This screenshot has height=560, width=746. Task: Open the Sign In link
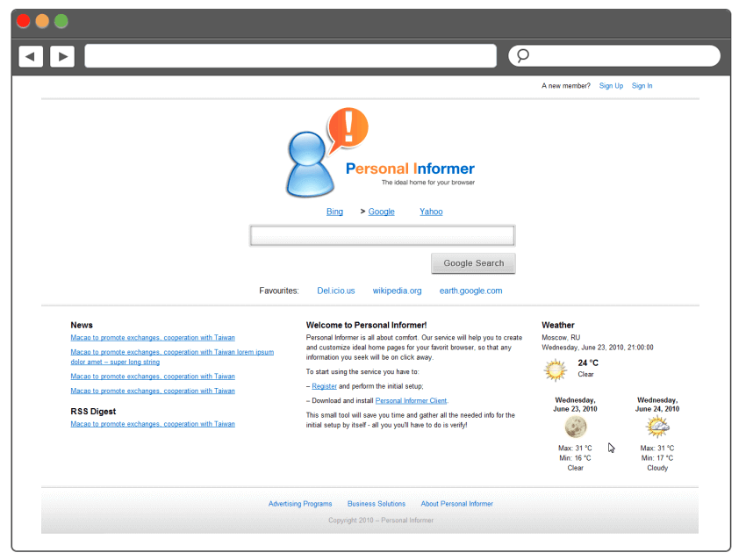pos(642,86)
